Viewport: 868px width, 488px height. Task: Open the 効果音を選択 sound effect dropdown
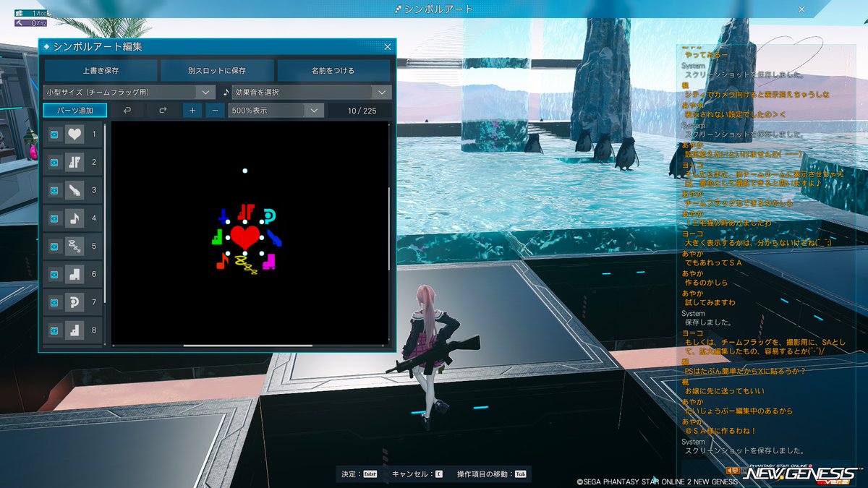coord(312,93)
